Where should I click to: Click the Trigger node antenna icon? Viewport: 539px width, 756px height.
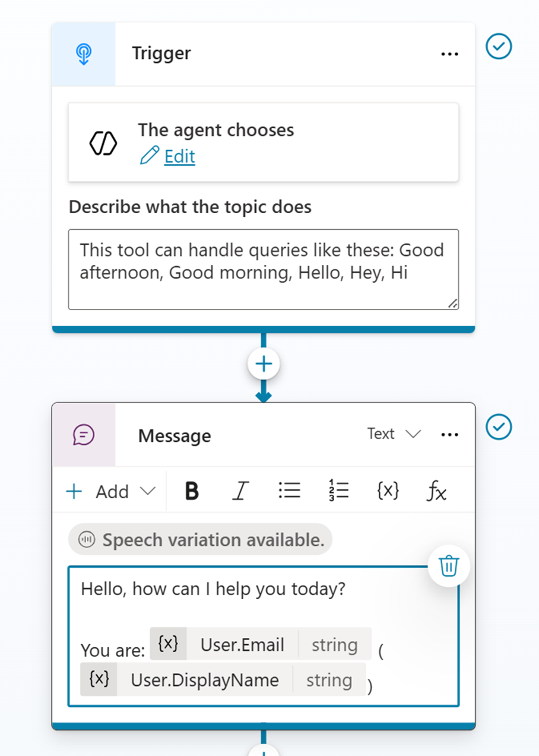(x=84, y=54)
